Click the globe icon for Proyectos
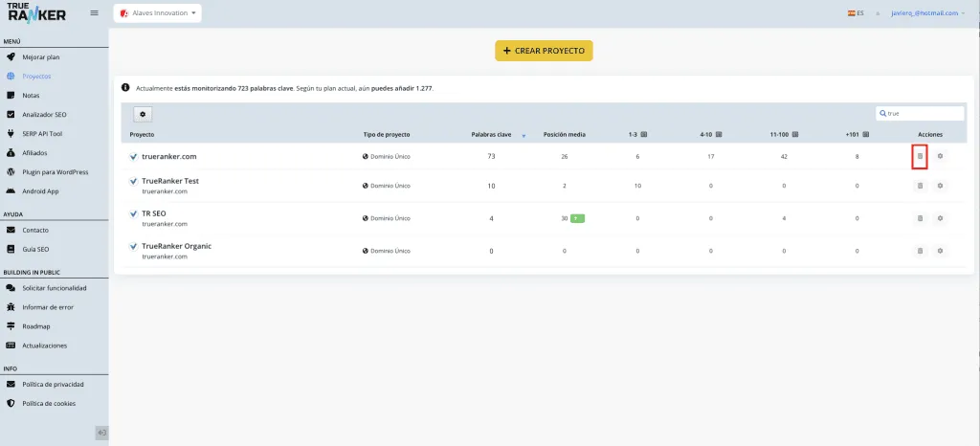Viewport: 980px width, 446px height. pos(11,77)
